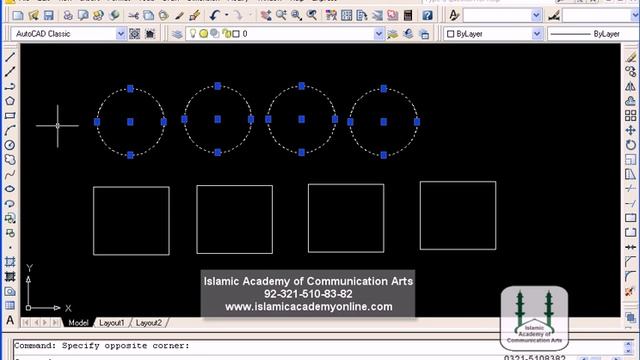The height and width of the screenshot is (360, 640).
Task: Click the last layout tab navigation arrow
Action: [55, 323]
